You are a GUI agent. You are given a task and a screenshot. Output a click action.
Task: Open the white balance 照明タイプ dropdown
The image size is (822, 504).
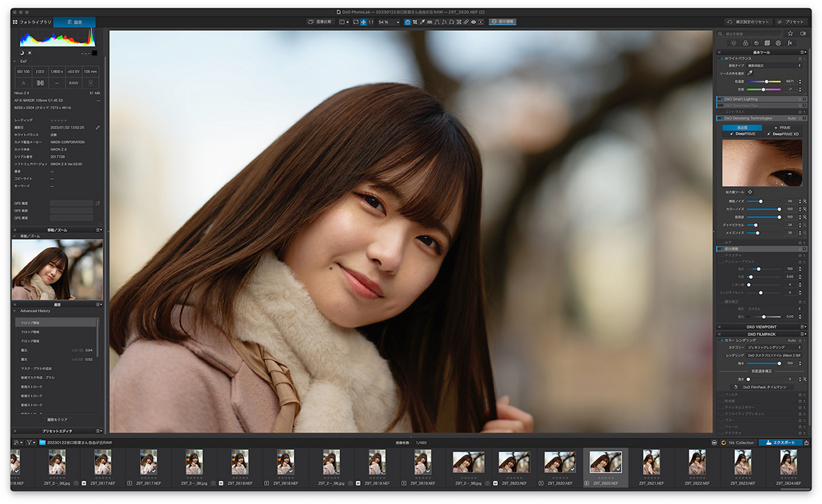tap(774, 65)
